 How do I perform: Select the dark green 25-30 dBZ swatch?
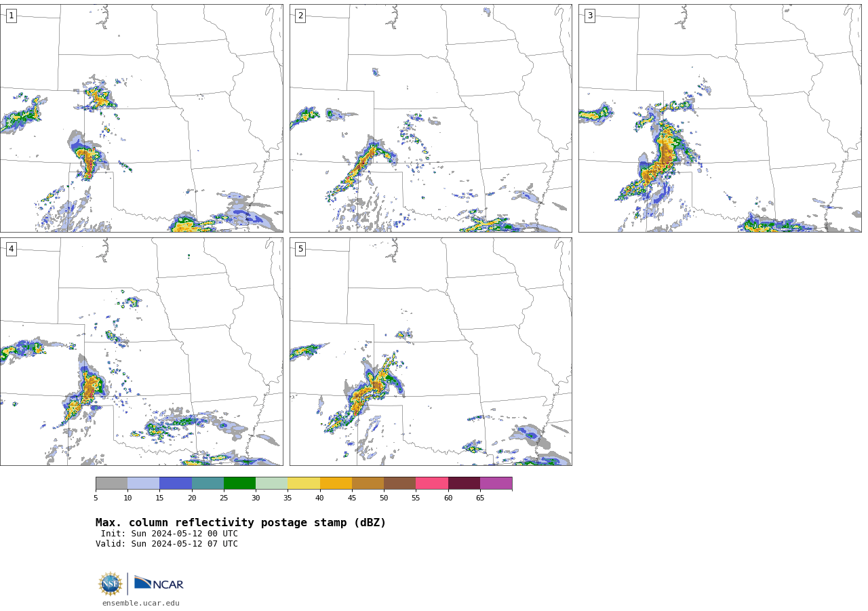(239, 483)
